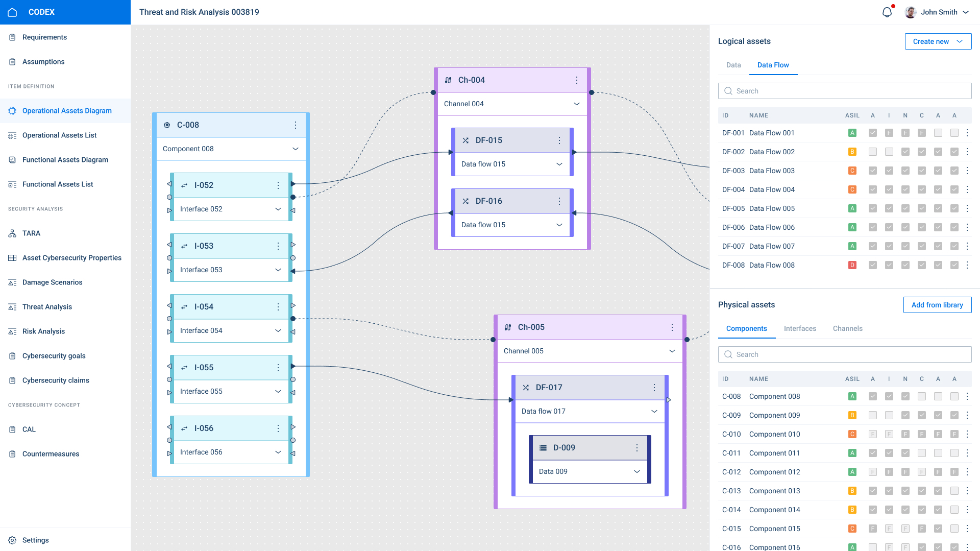Click the Create new button

pyautogui.click(x=938, y=41)
